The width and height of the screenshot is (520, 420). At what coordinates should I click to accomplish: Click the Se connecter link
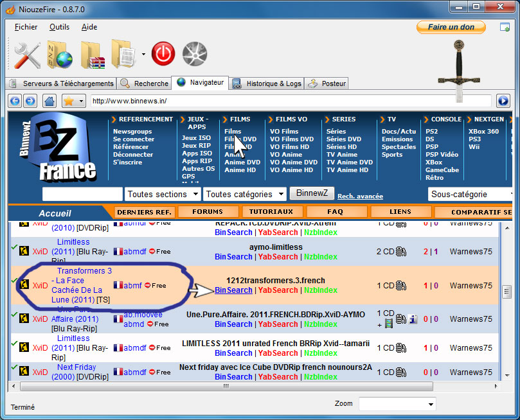(x=134, y=139)
